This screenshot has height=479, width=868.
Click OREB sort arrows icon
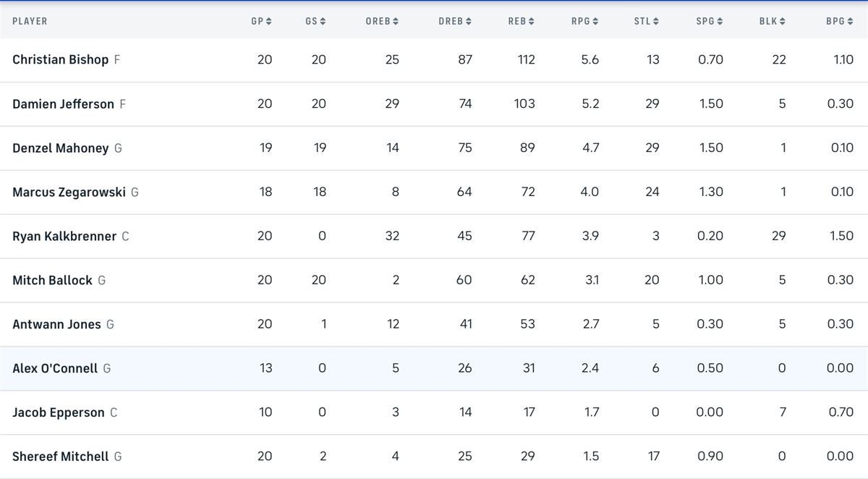tap(396, 22)
